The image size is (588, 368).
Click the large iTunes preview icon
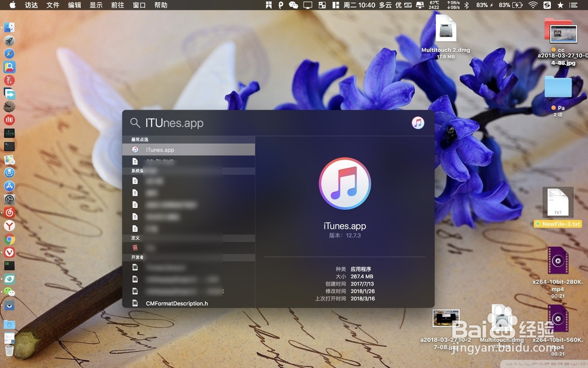(345, 184)
